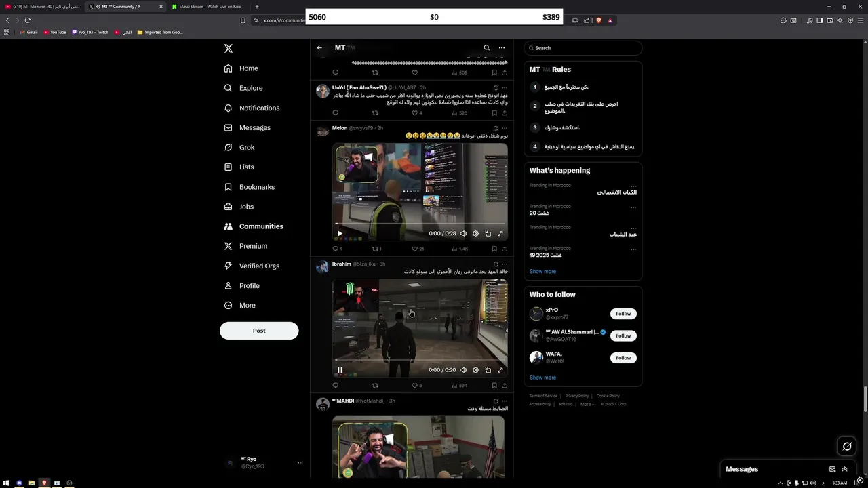The image size is (868, 488).
Task: View Melon's post analytics 1.4K
Action: point(460,249)
